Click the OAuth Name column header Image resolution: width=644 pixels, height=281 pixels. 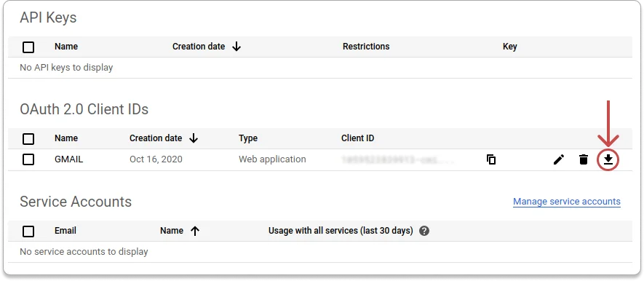[66, 138]
